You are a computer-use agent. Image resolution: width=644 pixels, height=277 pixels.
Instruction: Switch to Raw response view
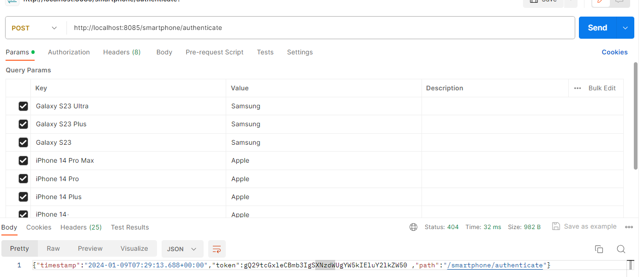[54, 248]
